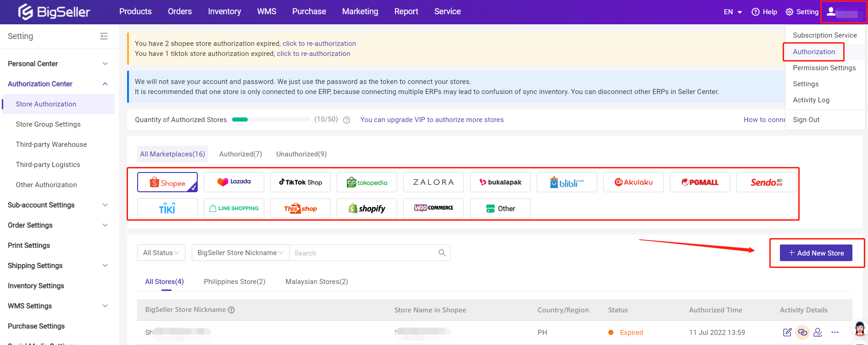The width and height of the screenshot is (868, 345).
Task: Select the Shopee marketplace tile
Action: coord(167,182)
